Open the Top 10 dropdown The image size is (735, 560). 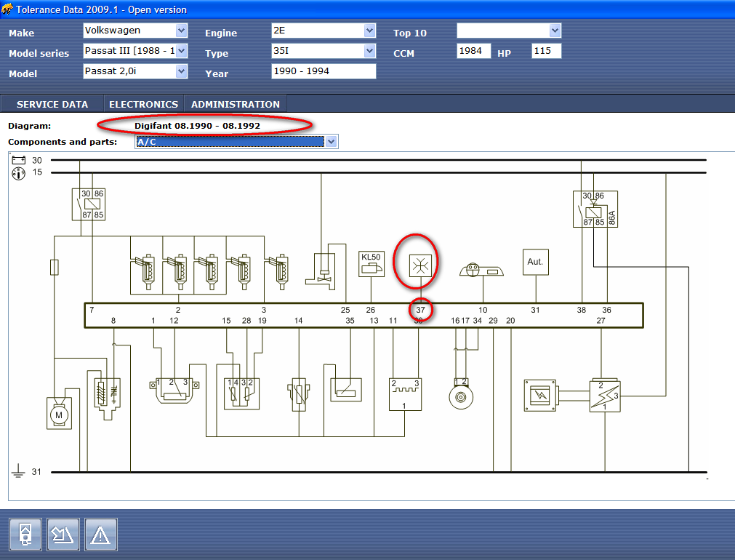tap(555, 31)
